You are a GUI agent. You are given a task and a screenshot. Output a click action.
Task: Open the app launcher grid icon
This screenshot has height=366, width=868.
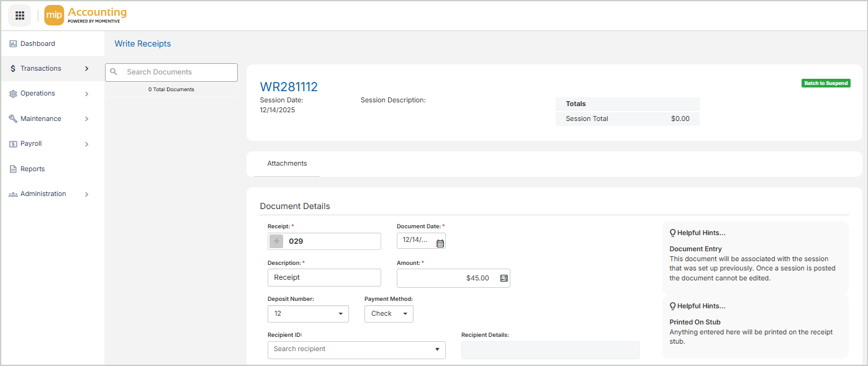[x=19, y=16]
